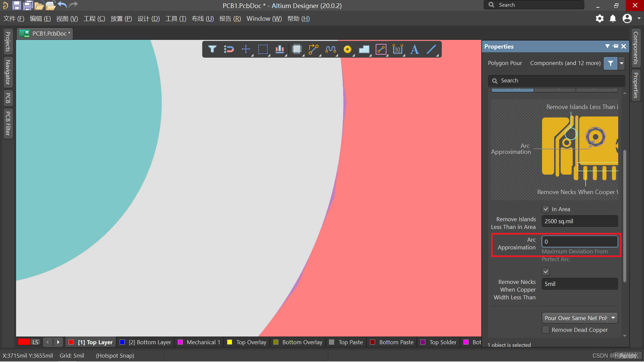Toggle Remove Necks When Copper checkbox
This screenshot has width=644, height=362.
tap(545, 272)
